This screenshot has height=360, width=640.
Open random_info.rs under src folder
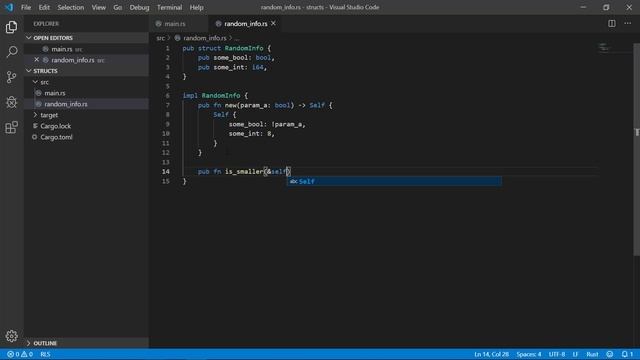[x=86, y=104]
